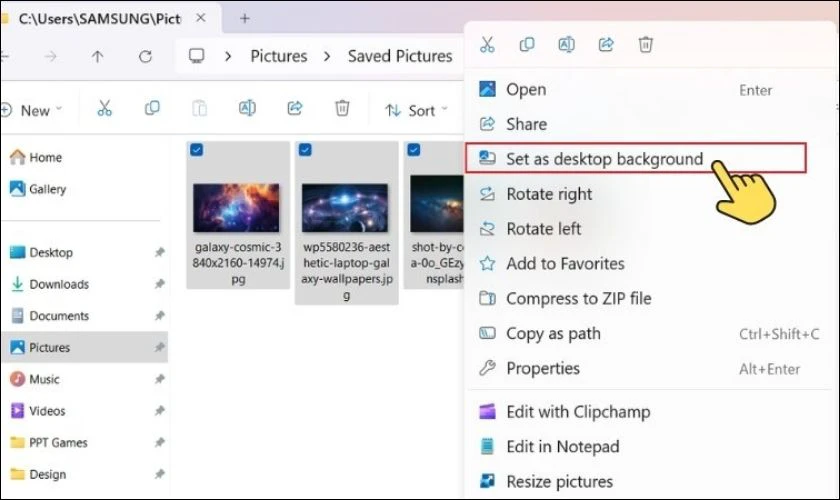Open Pictures in the navigation pane
The image size is (840, 500).
pos(85,347)
